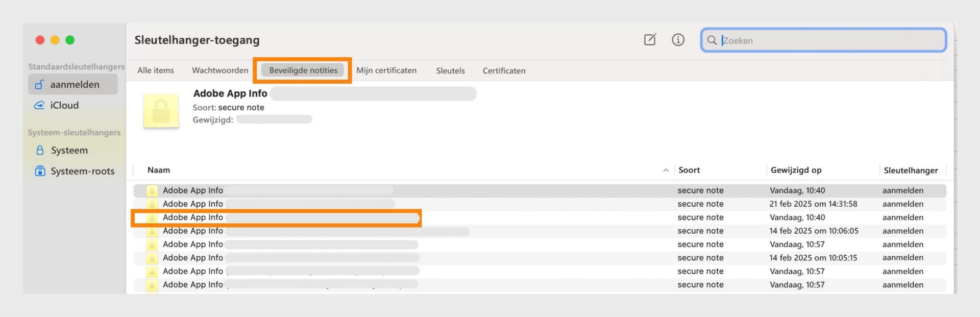Click the large secure note icon
Screen dimensions: 980x317
(161, 110)
